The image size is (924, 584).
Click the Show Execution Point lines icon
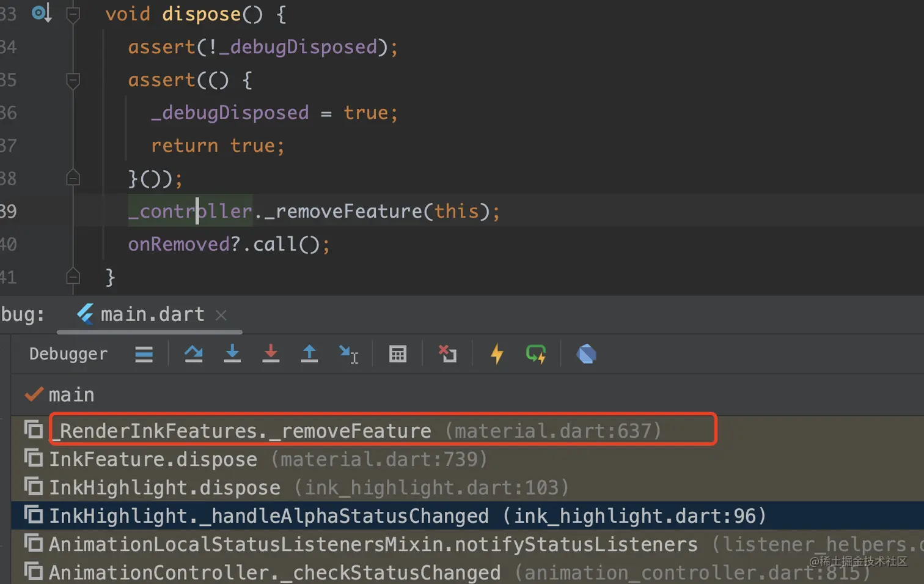click(144, 354)
